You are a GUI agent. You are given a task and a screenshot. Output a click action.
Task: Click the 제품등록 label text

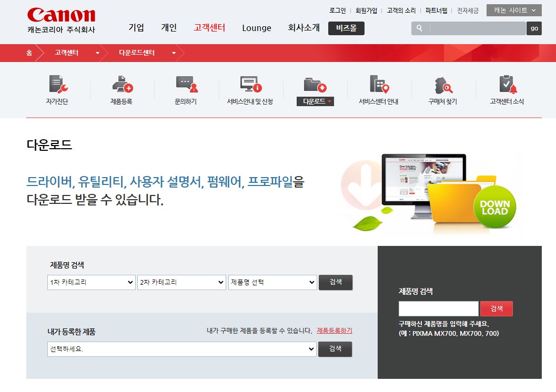tap(122, 101)
